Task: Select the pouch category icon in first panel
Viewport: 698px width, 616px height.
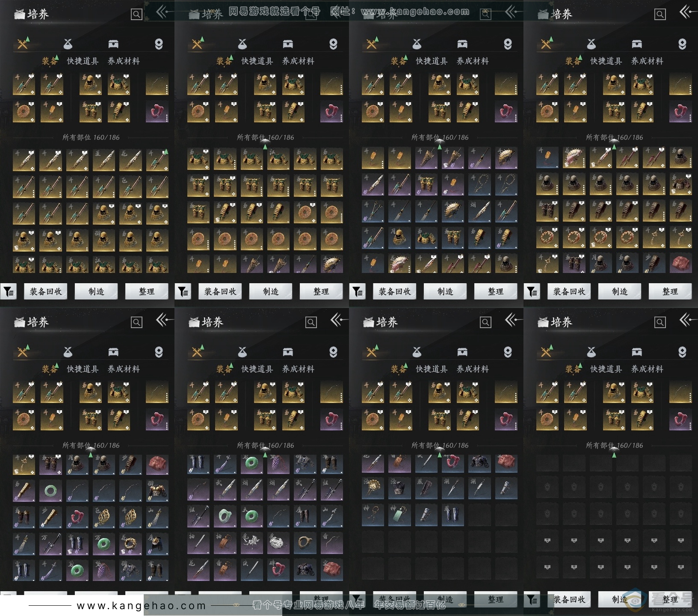Action: tap(68, 44)
